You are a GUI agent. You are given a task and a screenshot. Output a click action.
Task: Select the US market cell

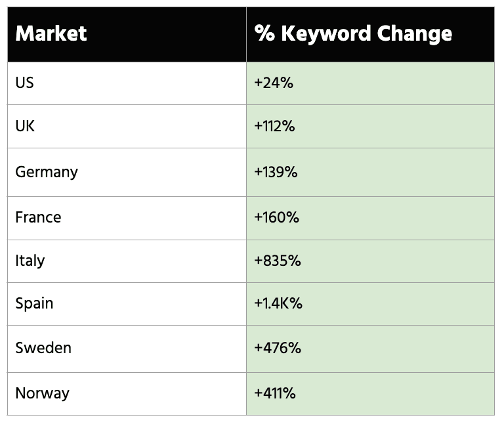[127, 83]
